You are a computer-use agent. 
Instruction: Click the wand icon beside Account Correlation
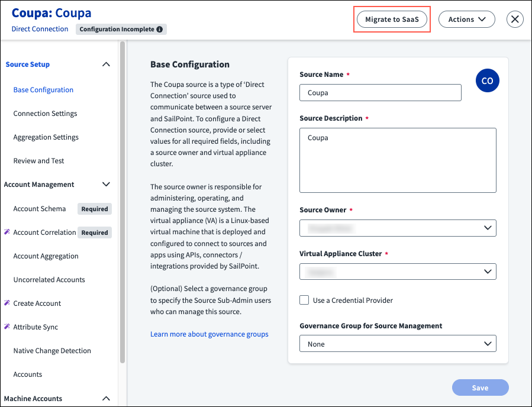tap(7, 232)
